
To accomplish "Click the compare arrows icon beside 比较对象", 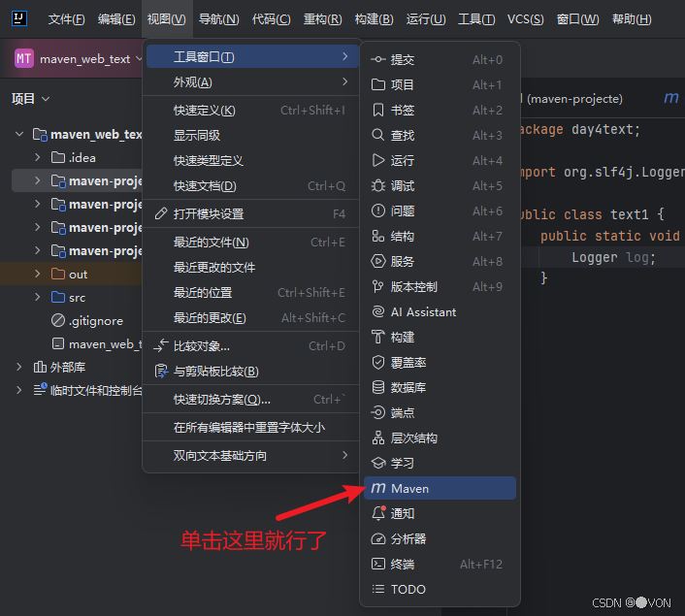I will tap(161, 346).
